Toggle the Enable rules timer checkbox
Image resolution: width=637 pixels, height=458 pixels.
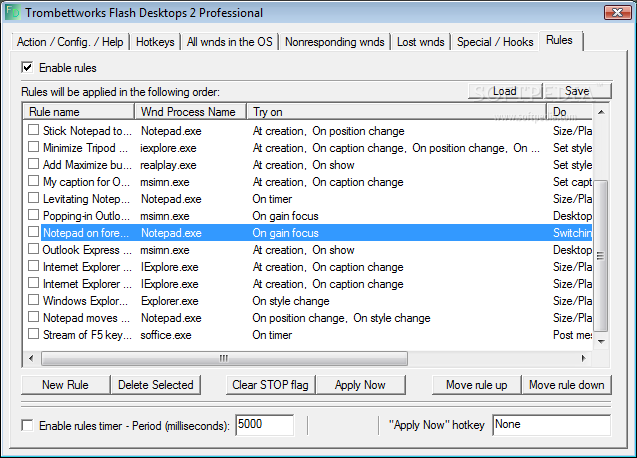(27, 425)
